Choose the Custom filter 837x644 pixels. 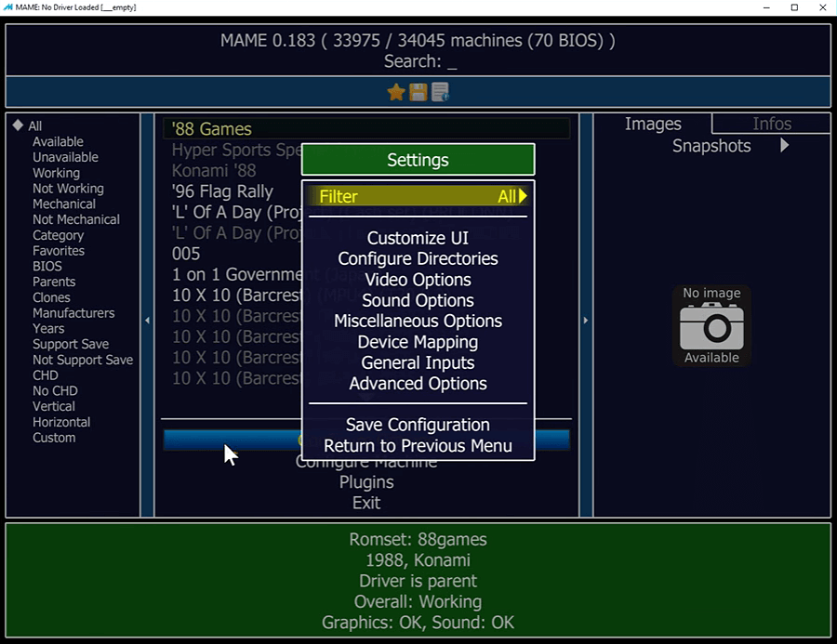pos(54,438)
